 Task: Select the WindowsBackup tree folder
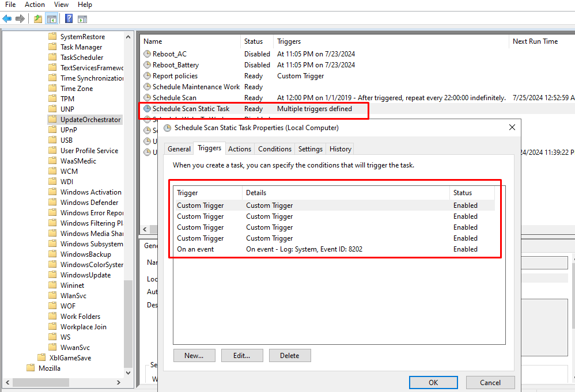(85, 254)
